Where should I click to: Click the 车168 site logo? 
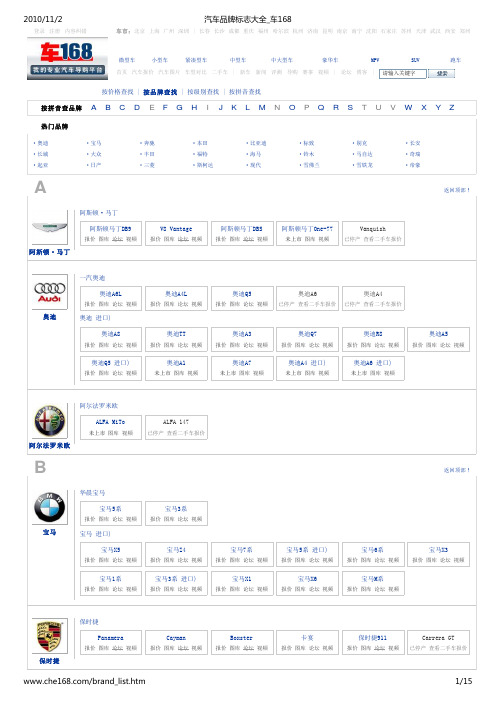tap(67, 59)
